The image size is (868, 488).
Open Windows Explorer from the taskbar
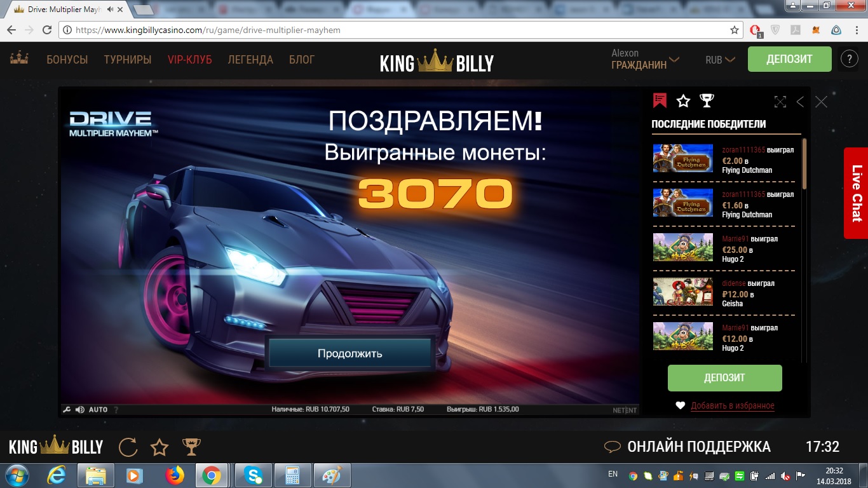tap(95, 475)
